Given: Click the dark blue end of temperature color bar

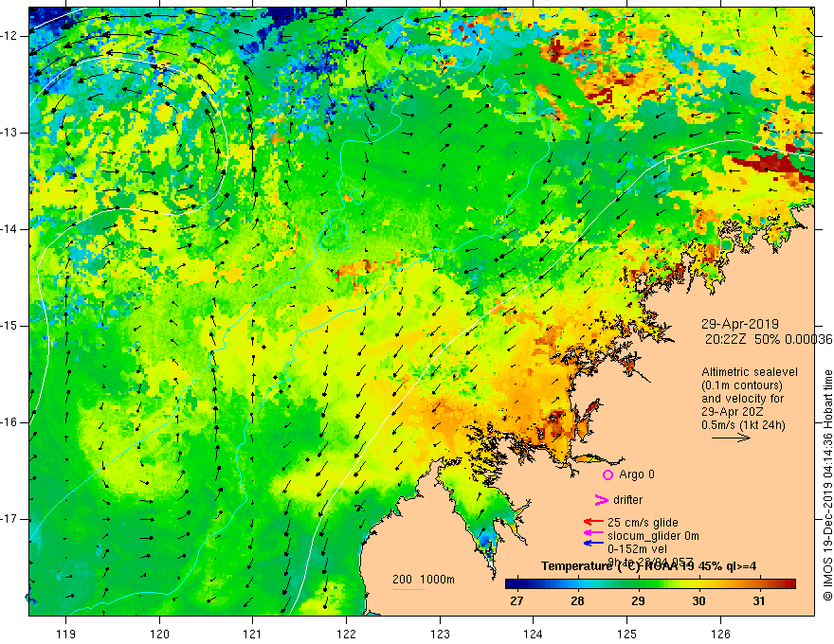Looking at the screenshot, I should click(512, 584).
